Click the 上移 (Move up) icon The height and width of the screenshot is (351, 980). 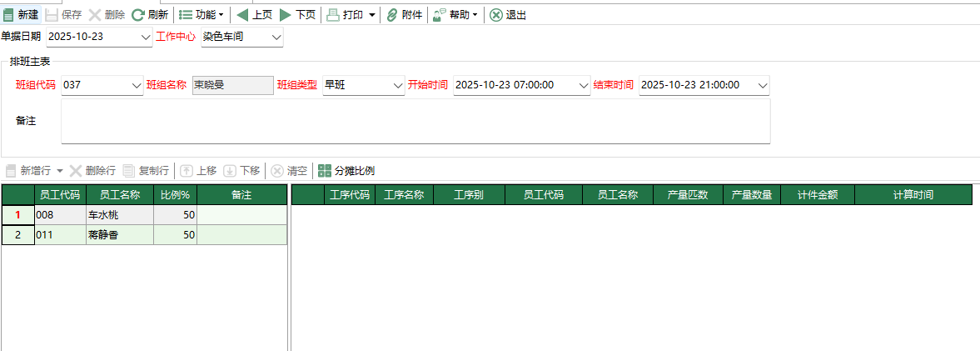(x=187, y=170)
